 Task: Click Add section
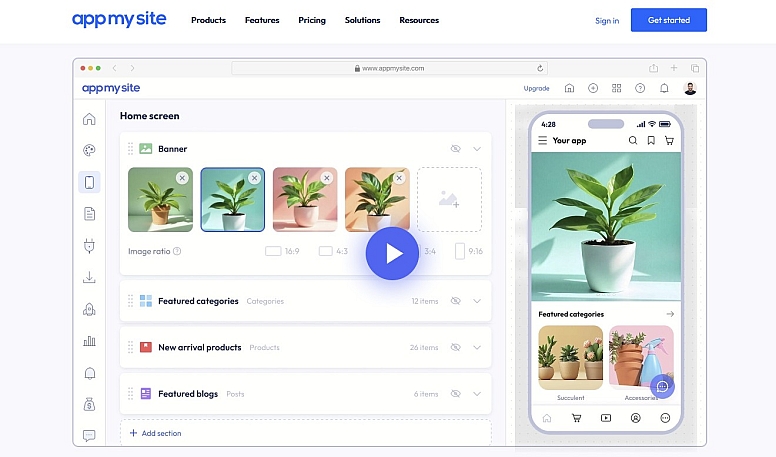click(x=155, y=433)
